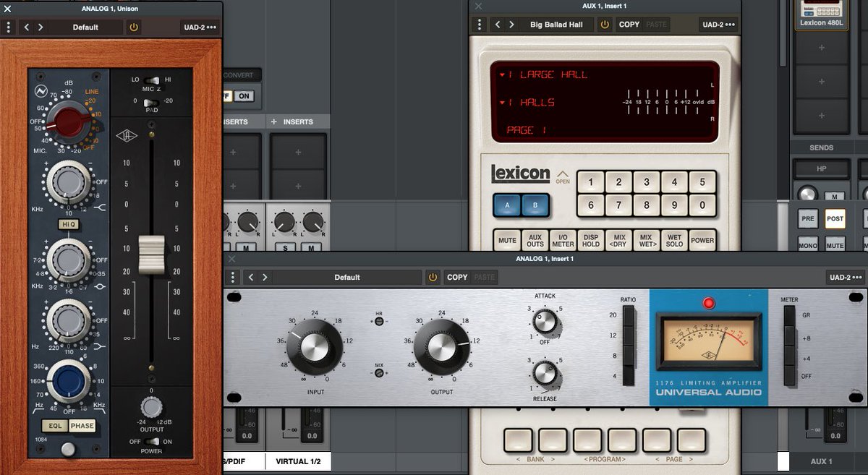Toggle the PHASE button on the 1084
The height and width of the screenshot is (475, 868).
click(82, 426)
